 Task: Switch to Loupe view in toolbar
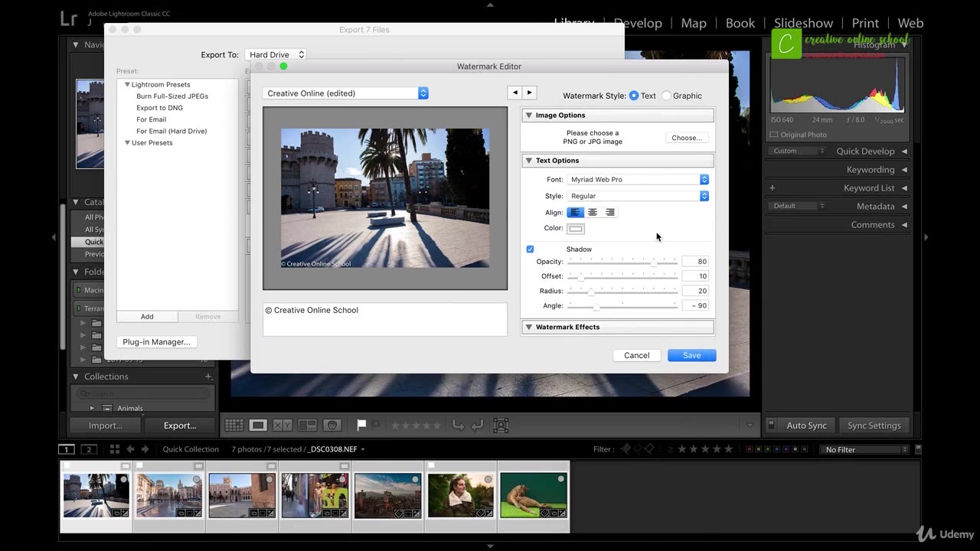pyautogui.click(x=258, y=425)
